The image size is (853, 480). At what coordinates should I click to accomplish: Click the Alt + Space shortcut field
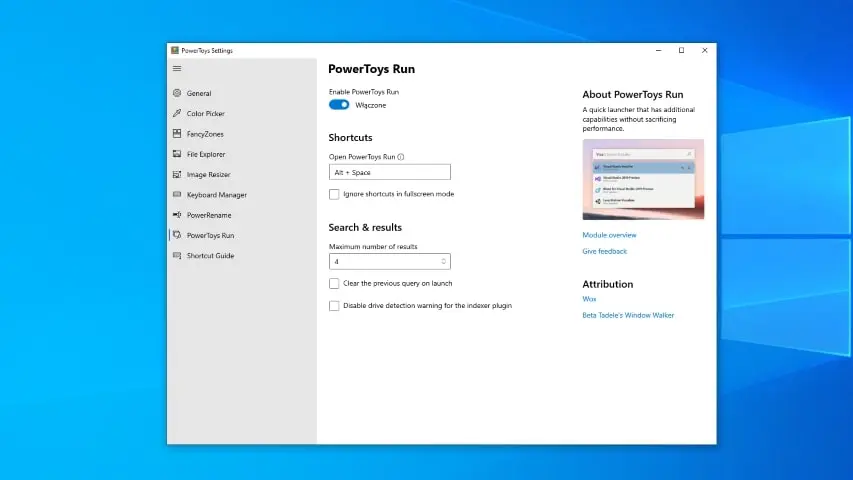pos(390,172)
